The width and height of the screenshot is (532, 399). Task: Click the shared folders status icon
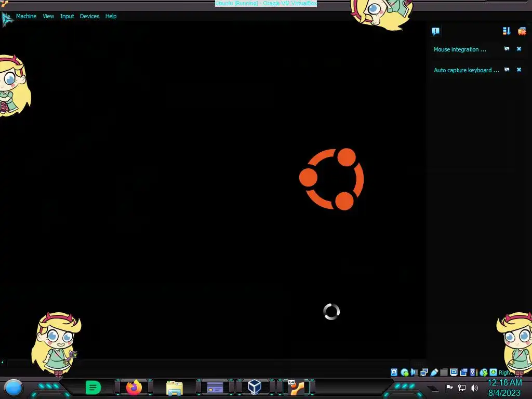click(x=444, y=372)
